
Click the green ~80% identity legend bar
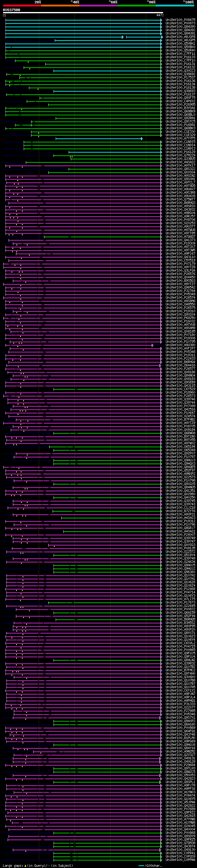(137, 6)
